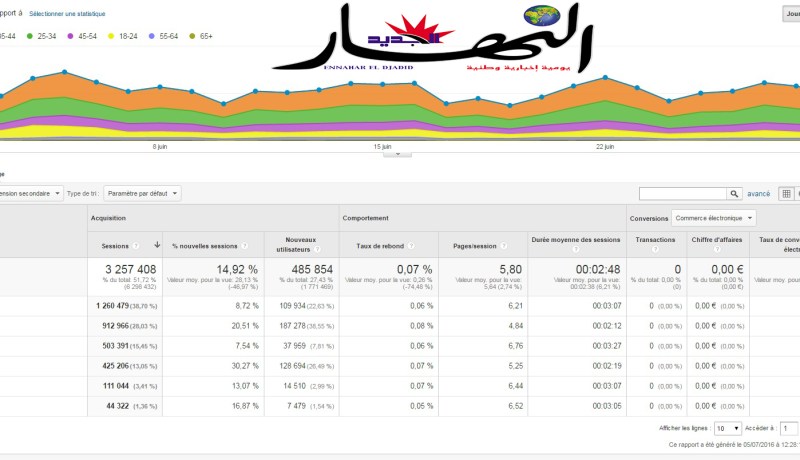This screenshot has height=460, width=800.
Task: Toggle the 55-64 legend series
Action: tap(163, 36)
